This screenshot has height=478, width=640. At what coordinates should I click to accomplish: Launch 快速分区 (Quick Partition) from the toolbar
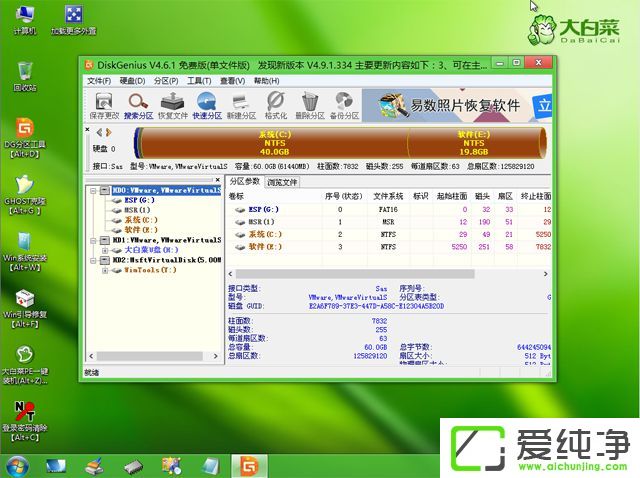point(207,105)
